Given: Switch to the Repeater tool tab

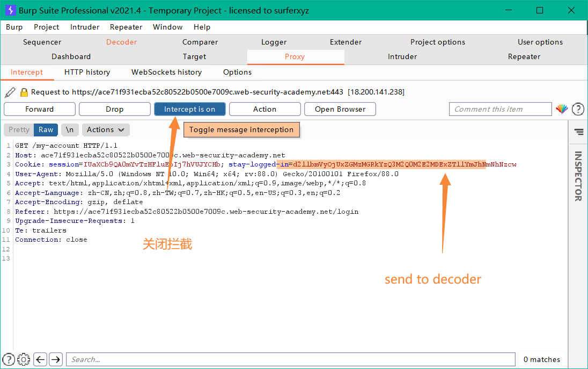Looking at the screenshot, I should tap(524, 57).
